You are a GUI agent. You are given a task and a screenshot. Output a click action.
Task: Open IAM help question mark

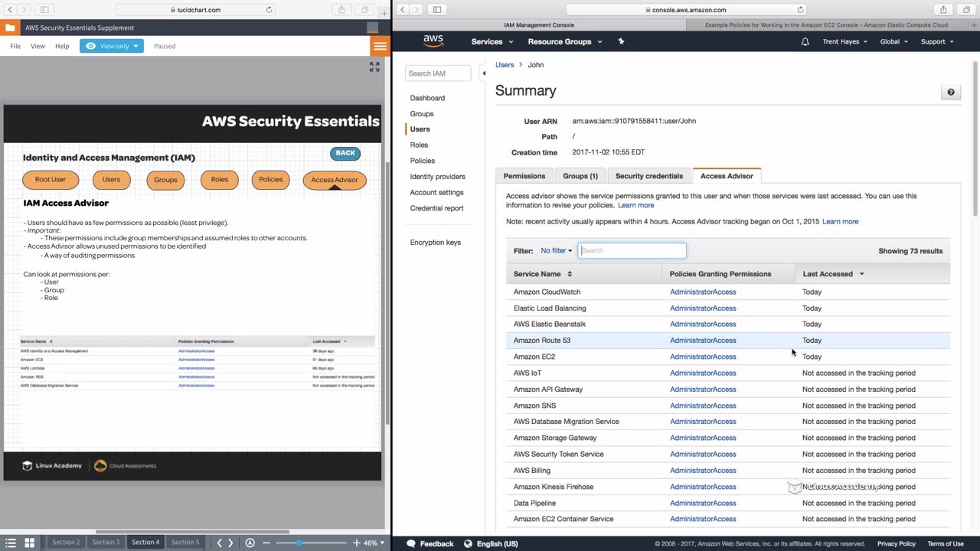[x=951, y=93]
